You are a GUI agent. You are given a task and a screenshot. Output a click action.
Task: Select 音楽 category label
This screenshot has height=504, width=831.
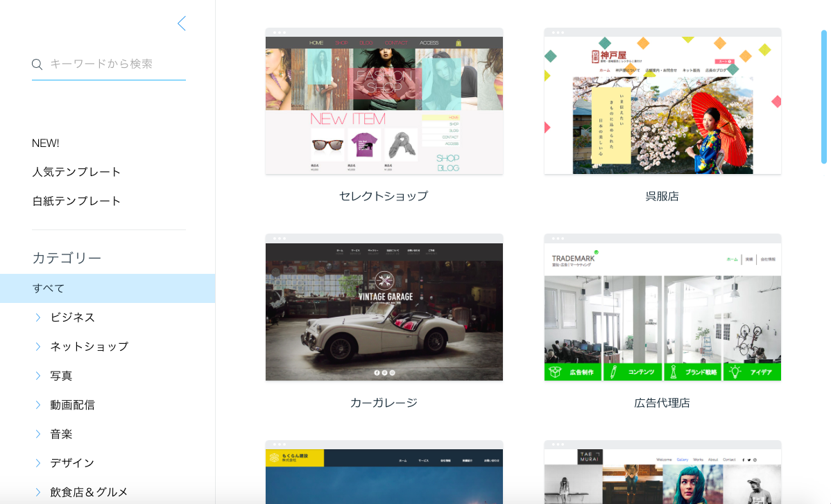(x=61, y=434)
